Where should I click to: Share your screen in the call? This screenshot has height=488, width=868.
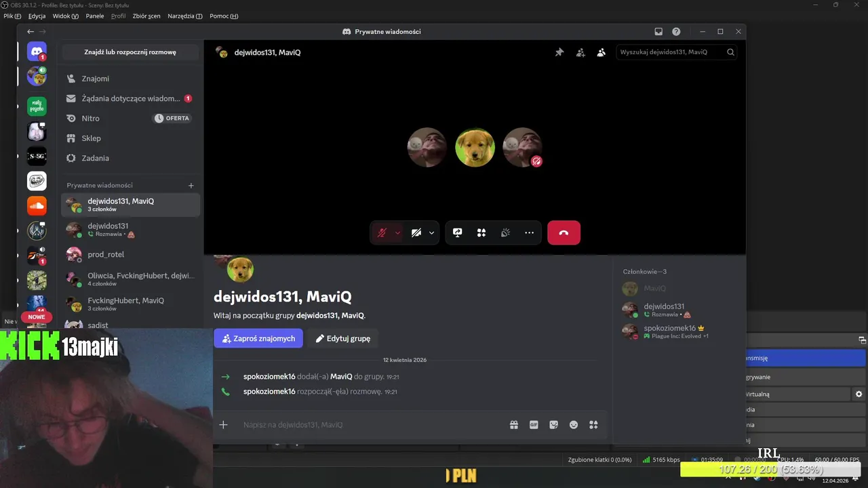[458, 232]
